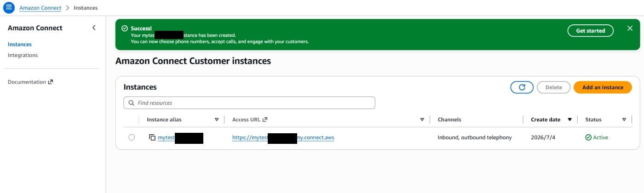Copy the instance alias via copy icon
This screenshot has width=644, height=193.
[152, 137]
